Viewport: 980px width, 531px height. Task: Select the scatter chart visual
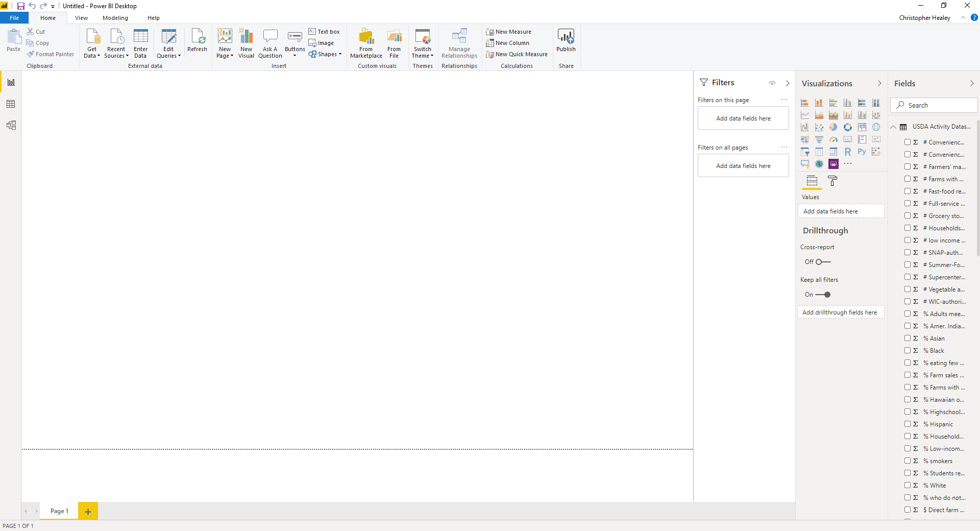(819, 127)
